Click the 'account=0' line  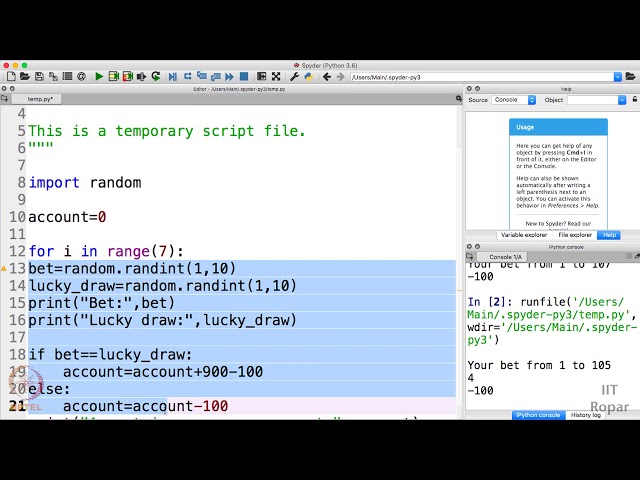67,217
